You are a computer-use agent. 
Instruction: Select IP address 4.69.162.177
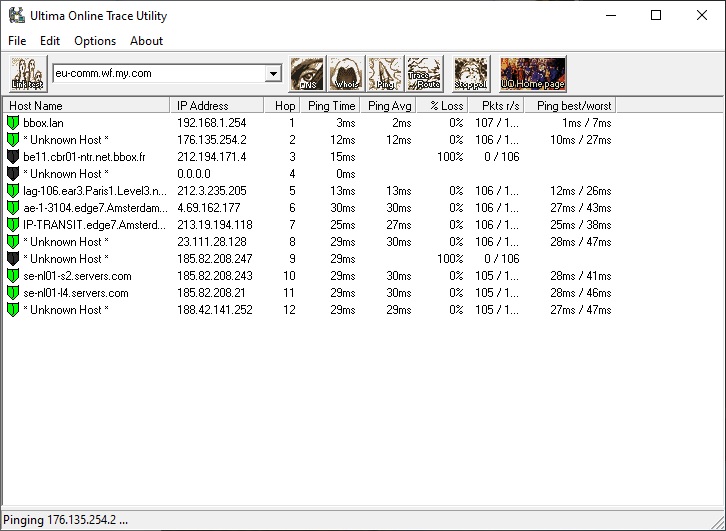point(208,208)
